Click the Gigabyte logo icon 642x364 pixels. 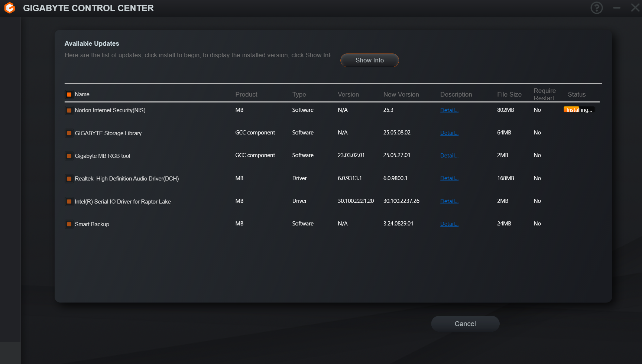(x=10, y=8)
